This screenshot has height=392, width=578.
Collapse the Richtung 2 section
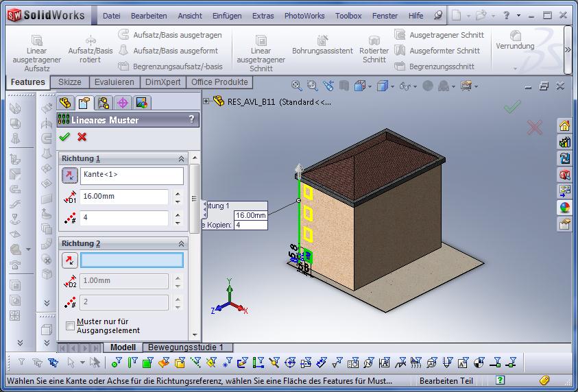coord(182,243)
